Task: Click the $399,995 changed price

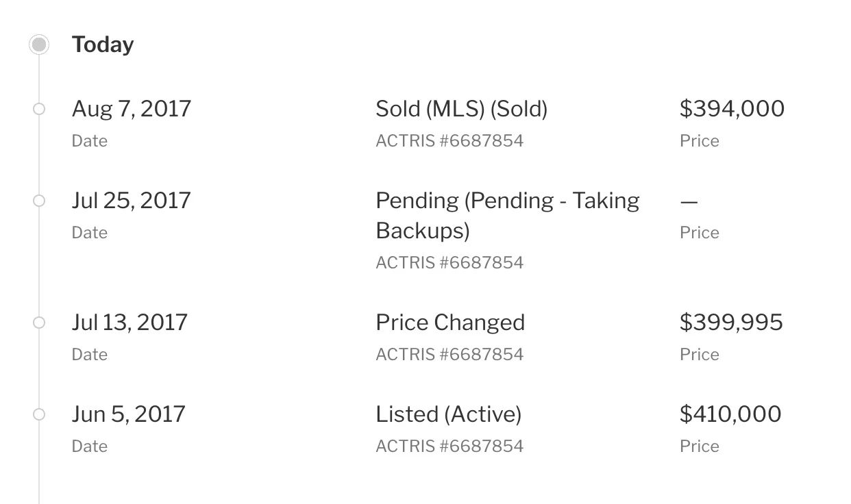Action: (731, 323)
